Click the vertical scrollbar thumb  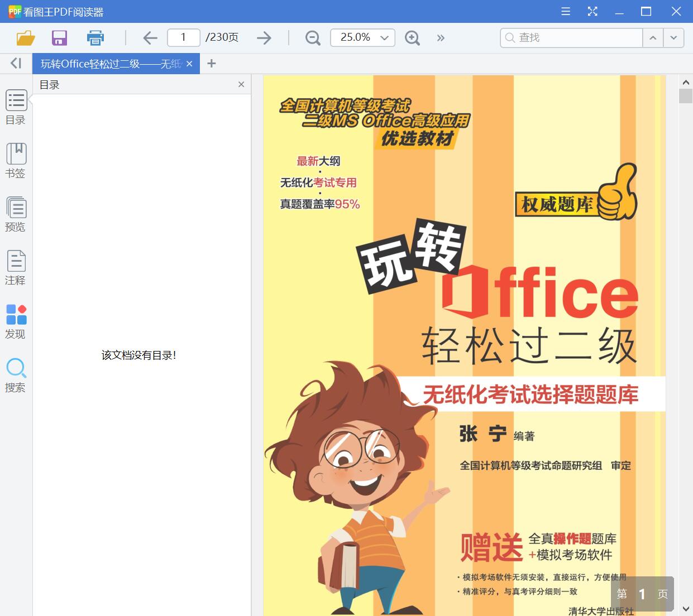click(x=686, y=95)
